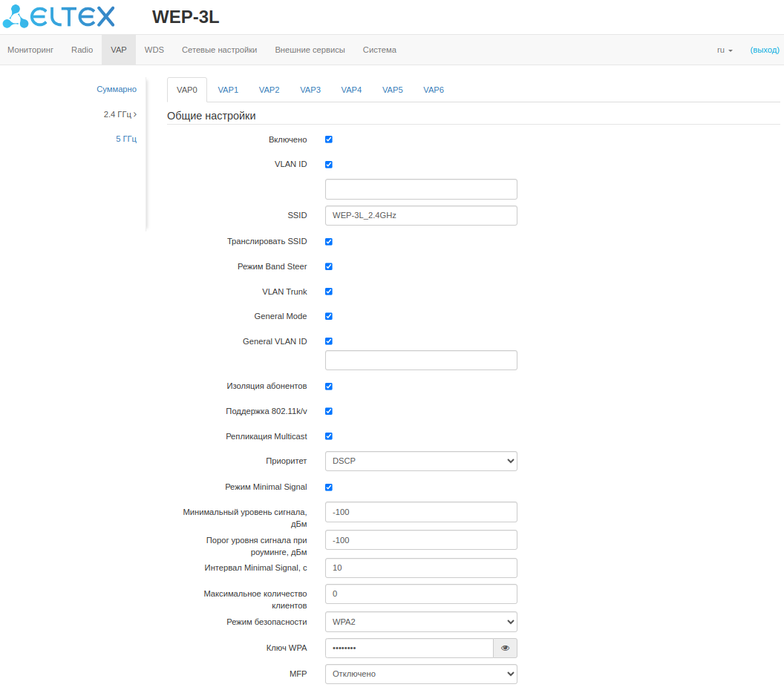
Task: Toggle Поддержка 802.11k/v checkbox
Action: [328, 411]
